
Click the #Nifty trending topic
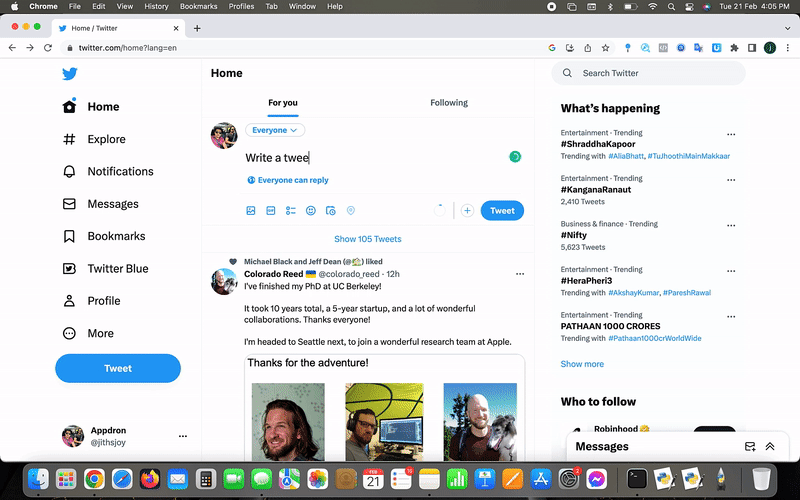click(x=573, y=235)
